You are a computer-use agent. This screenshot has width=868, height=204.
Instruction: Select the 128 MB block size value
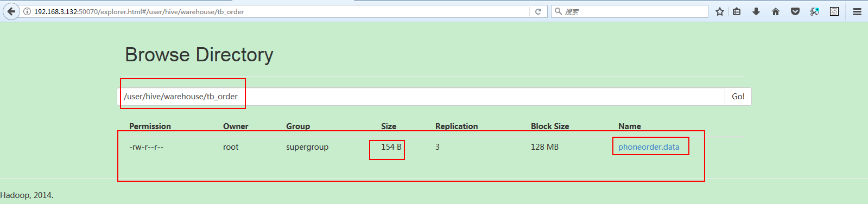tap(544, 147)
